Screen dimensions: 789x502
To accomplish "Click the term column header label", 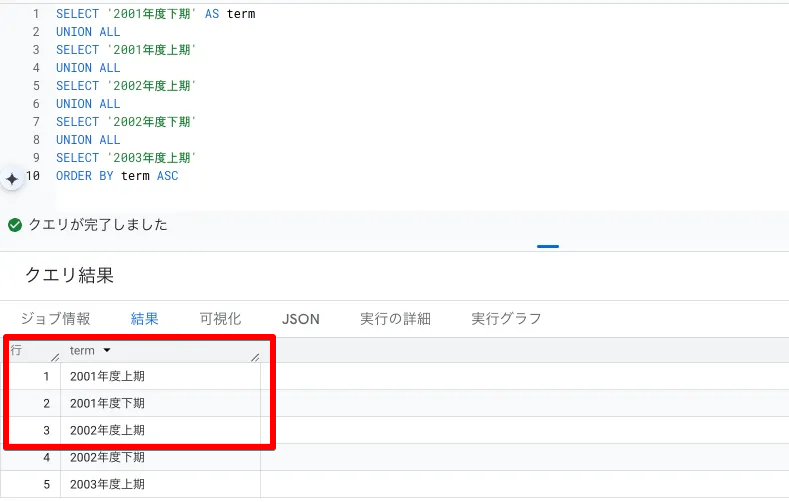I will (82, 351).
